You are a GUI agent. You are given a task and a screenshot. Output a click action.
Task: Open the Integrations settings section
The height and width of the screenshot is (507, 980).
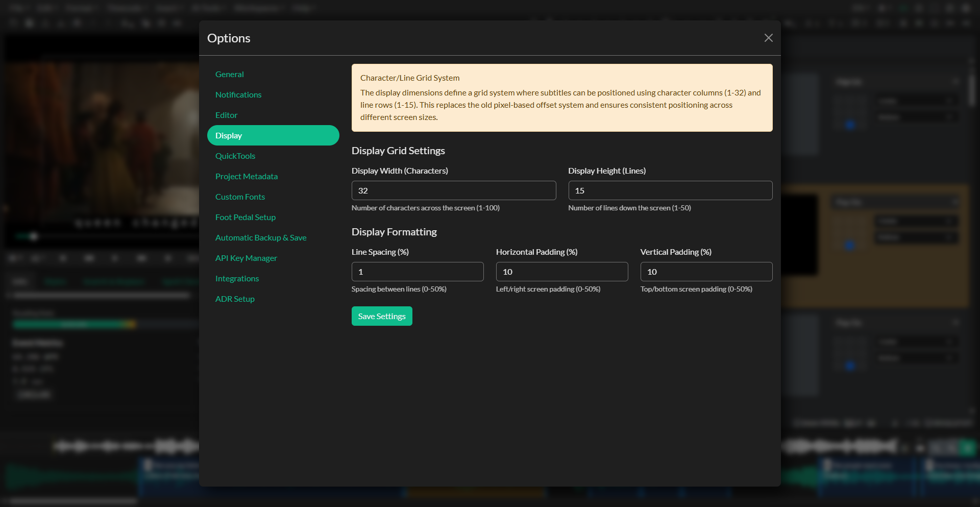(237, 278)
